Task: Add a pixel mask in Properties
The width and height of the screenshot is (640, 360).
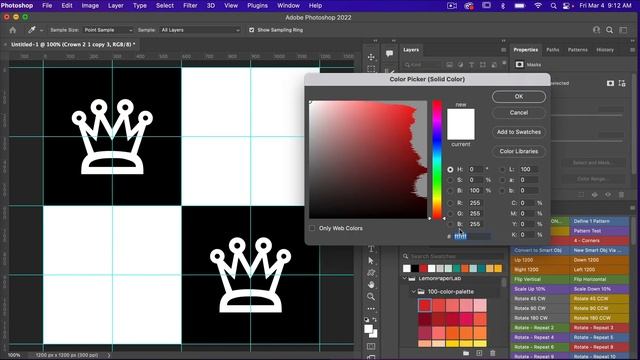Action: tap(610, 83)
